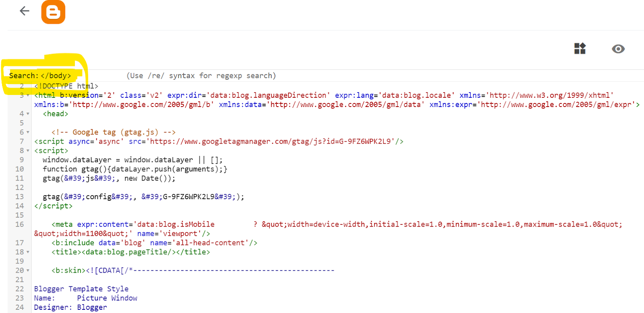Select the Blogger Template Style text
Viewport: 644px width, 313px height.
(81, 289)
